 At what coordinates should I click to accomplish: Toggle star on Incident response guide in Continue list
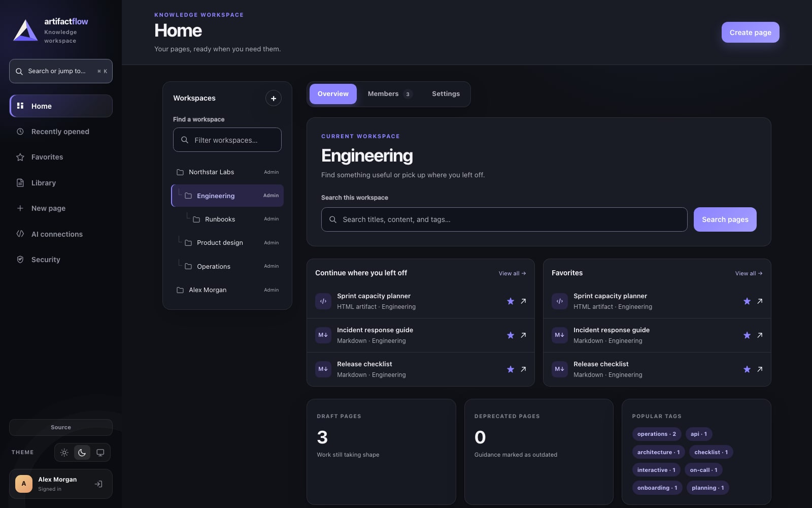511,335
